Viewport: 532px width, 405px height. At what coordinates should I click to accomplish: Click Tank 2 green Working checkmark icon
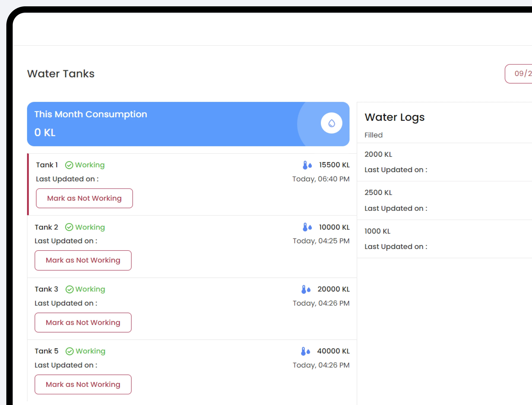(x=69, y=227)
